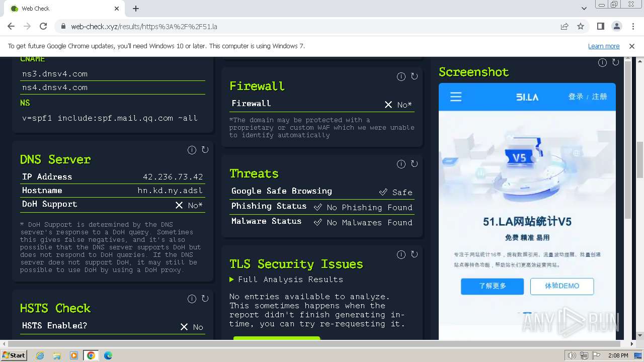Click Google Safe Browsing row

[322, 192]
